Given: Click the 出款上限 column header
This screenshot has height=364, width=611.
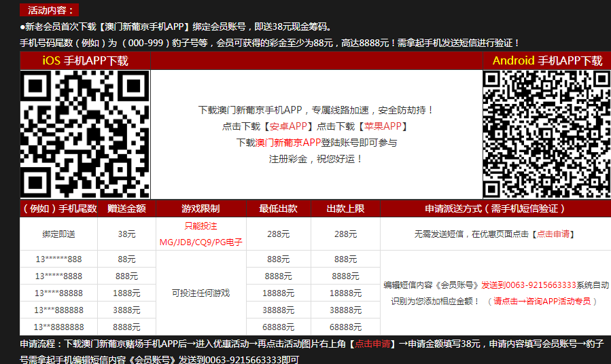Looking at the screenshot, I should [345, 208].
